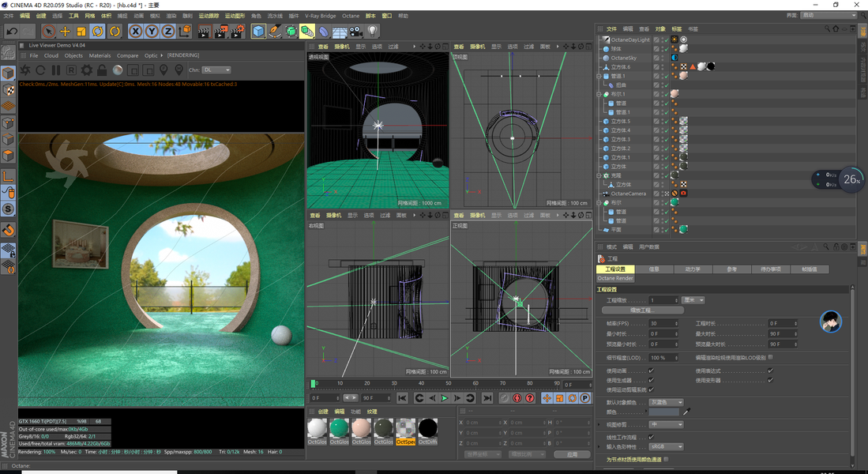Toggle the 使用变形器 checkbox
Screen dimensions: 868x474
coord(770,380)
